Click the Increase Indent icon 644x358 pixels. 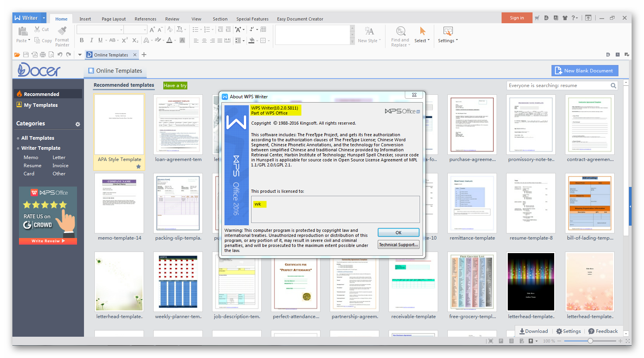coord(228,29)
